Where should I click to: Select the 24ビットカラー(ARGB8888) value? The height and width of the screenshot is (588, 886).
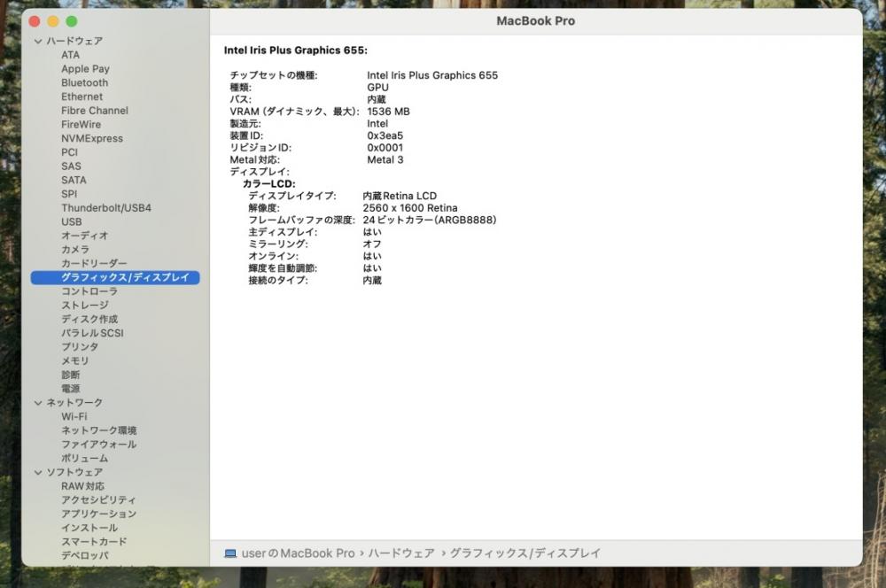pyautogui.click(x=430, y=220)
